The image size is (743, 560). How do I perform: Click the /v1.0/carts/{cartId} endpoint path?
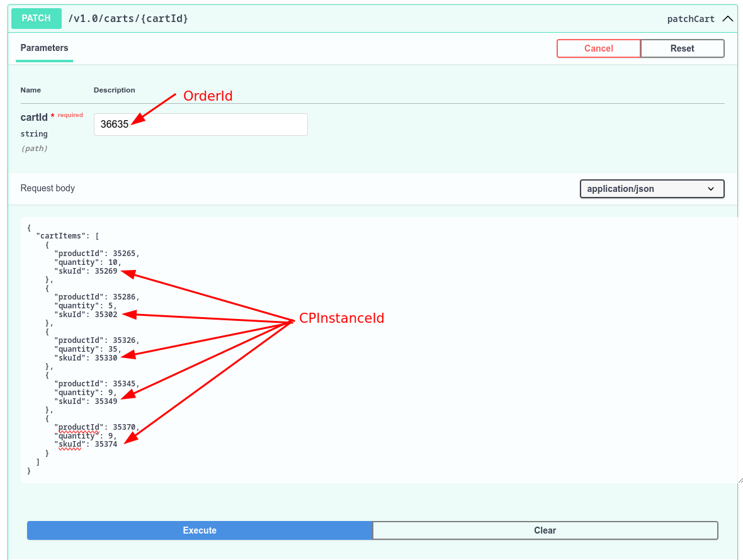click(x=128, y=18)
